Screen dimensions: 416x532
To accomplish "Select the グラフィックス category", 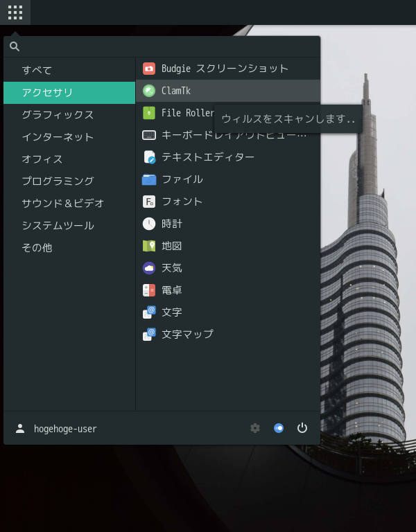I will [x=69, y=115].
